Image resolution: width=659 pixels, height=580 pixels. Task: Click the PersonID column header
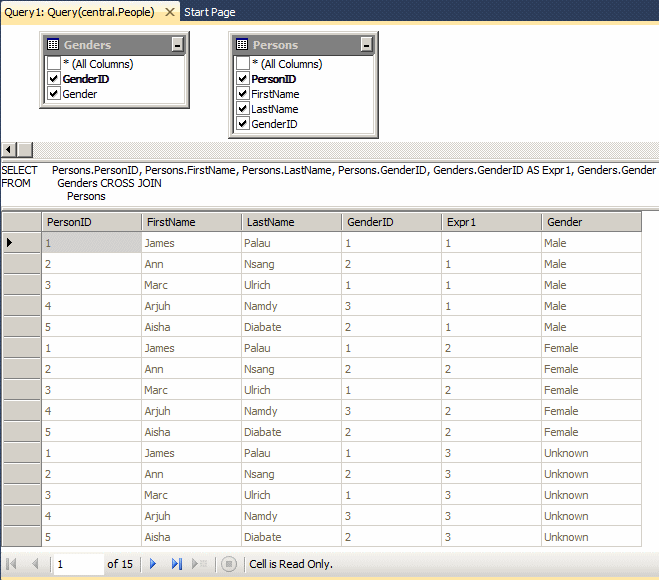[x=92, y=222]
